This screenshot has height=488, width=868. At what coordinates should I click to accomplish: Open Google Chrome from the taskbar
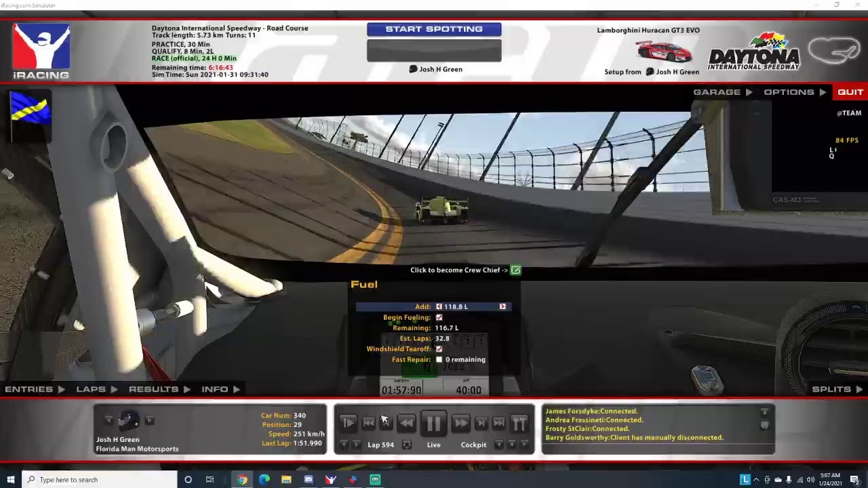(x=242, y=480)
